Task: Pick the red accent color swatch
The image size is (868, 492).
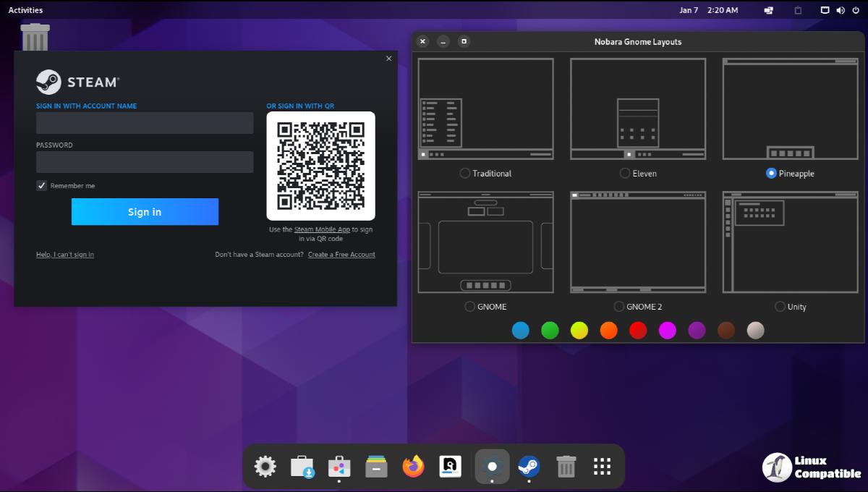Action: (x=638, y=331)
